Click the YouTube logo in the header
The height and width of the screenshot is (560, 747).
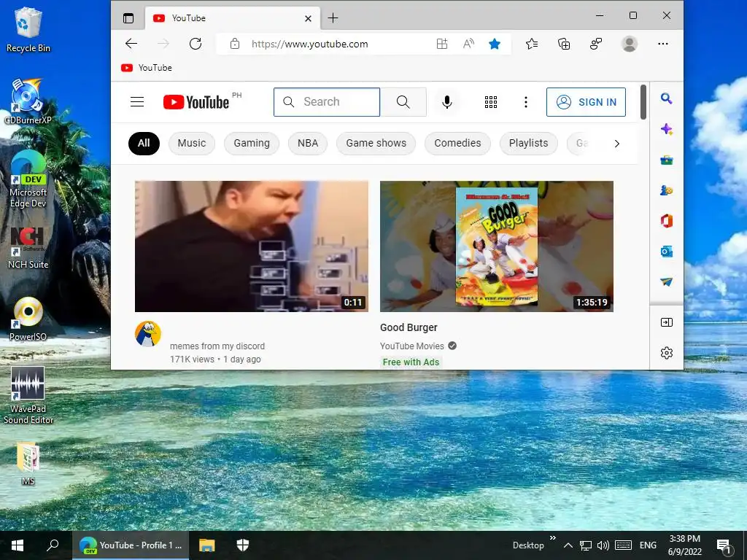196,102
